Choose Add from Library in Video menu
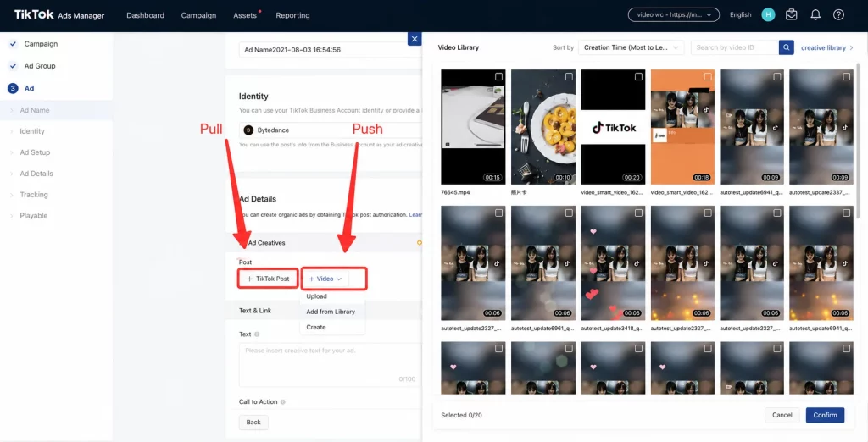This screenshot has width=868, height=442. pyautogui.click(x=332, y=312)
